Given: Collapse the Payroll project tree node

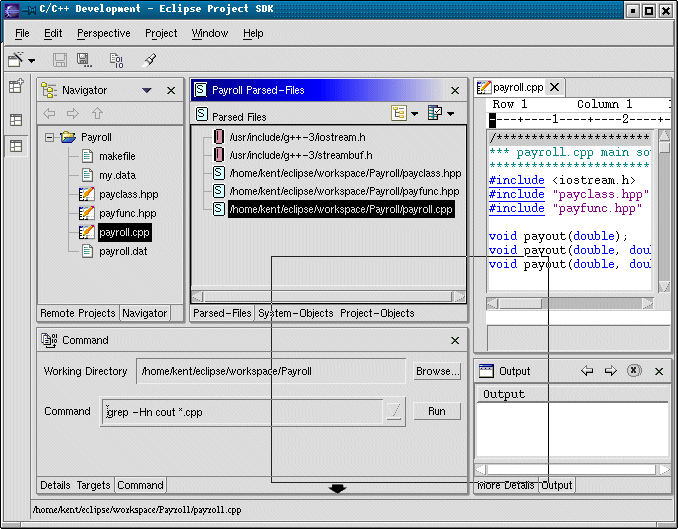Looking at the screenshot, I should 49,137.
